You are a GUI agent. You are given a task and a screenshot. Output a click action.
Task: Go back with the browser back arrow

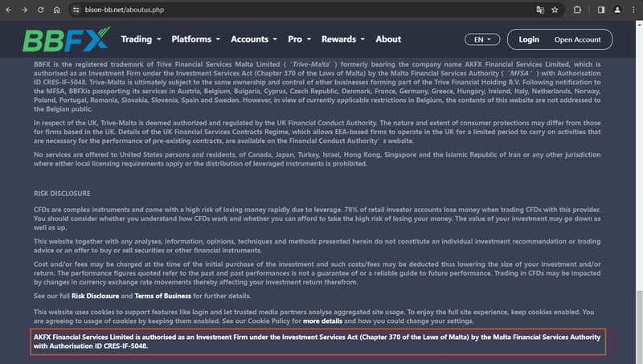coord(9,10)
